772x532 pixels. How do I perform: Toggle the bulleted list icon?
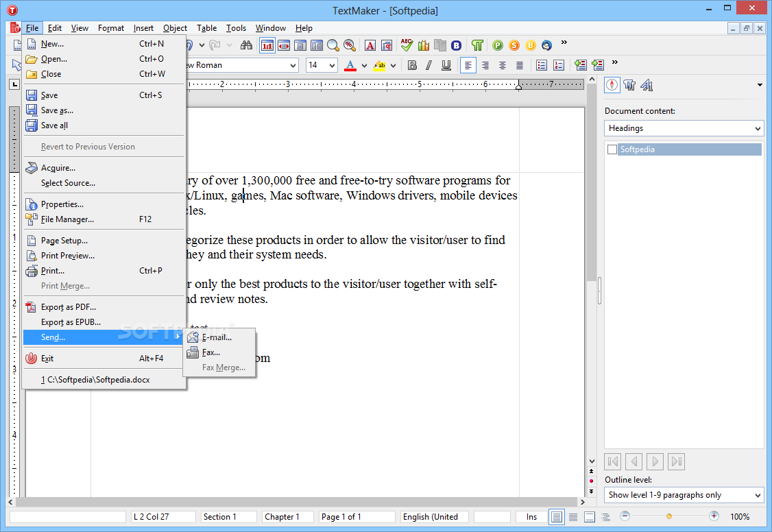pyautogui.click(x=542, y=65)
